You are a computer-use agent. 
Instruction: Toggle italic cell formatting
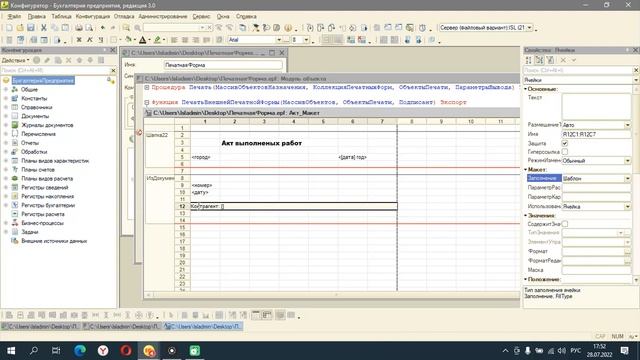[x=90, y=40]
